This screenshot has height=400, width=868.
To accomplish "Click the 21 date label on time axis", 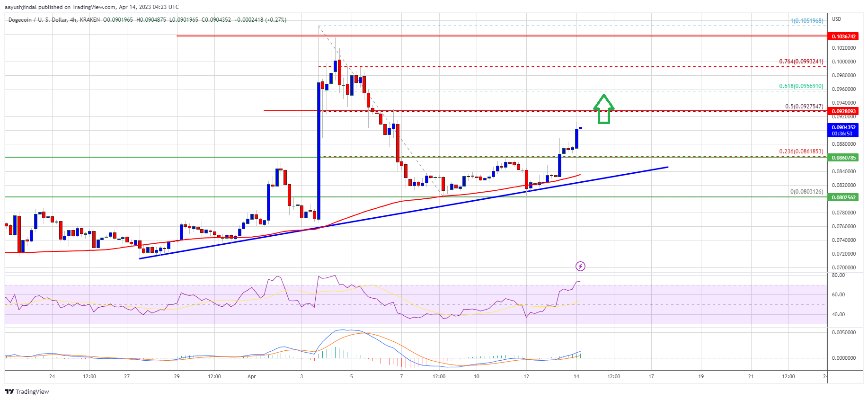I will point(751,376).
